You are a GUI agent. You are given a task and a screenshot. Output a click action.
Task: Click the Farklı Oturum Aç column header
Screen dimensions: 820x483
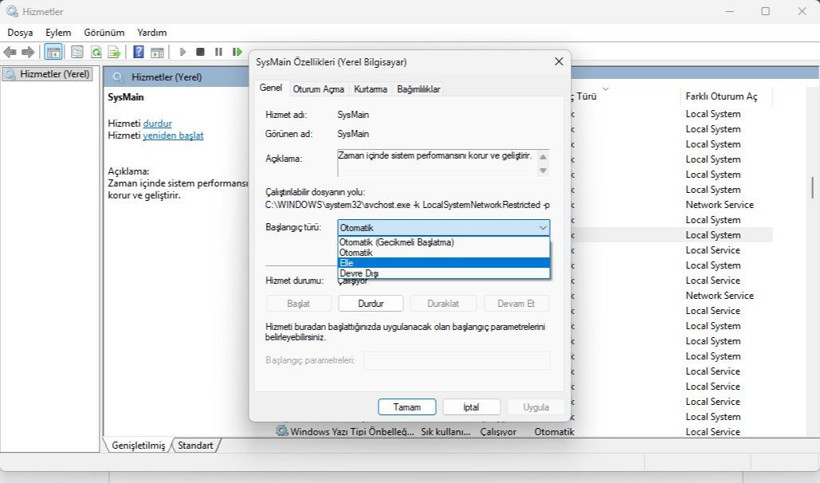[x=721, y=96]
